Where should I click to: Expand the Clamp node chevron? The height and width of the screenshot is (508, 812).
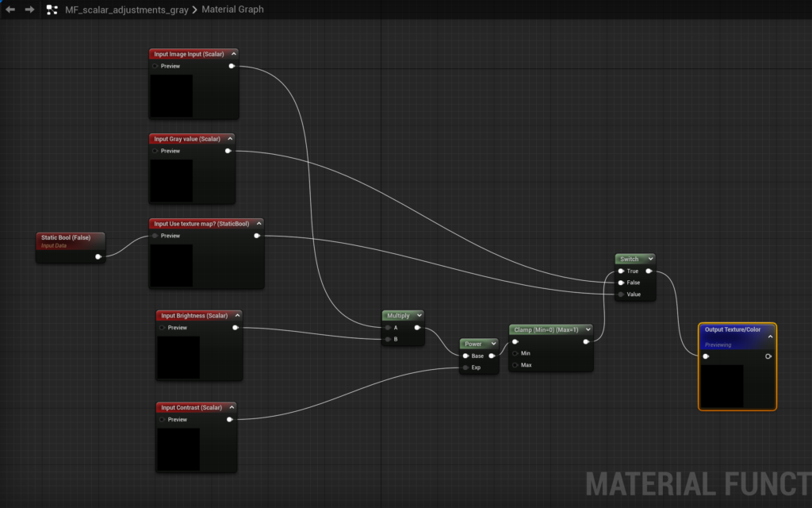[x=588, y=329]
